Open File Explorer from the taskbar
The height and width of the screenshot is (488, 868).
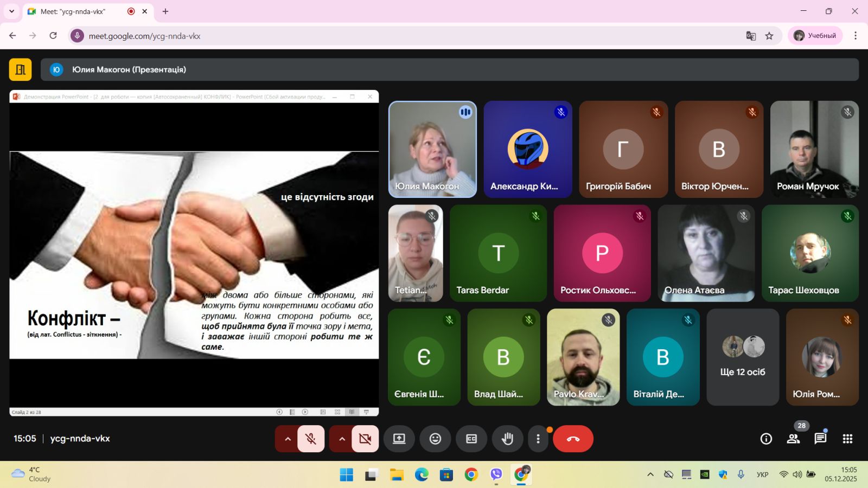(397, 475)
